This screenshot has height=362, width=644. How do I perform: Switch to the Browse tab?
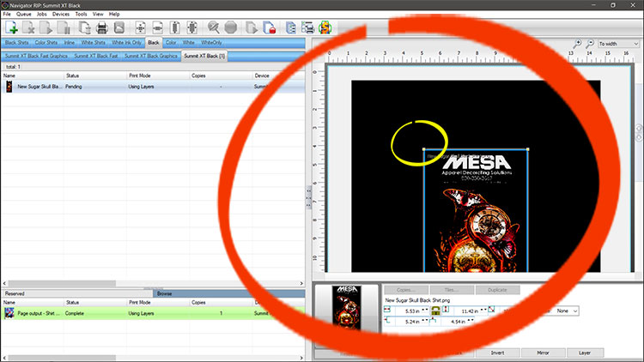pos(163,293)
